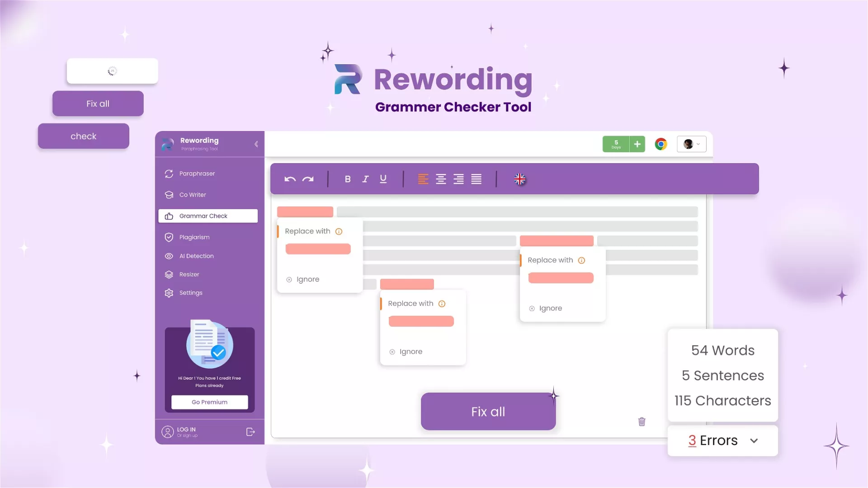The width and height of the screenshot is (868, 488).
Task: Align text to the left
Action: (x=423, y=179)
